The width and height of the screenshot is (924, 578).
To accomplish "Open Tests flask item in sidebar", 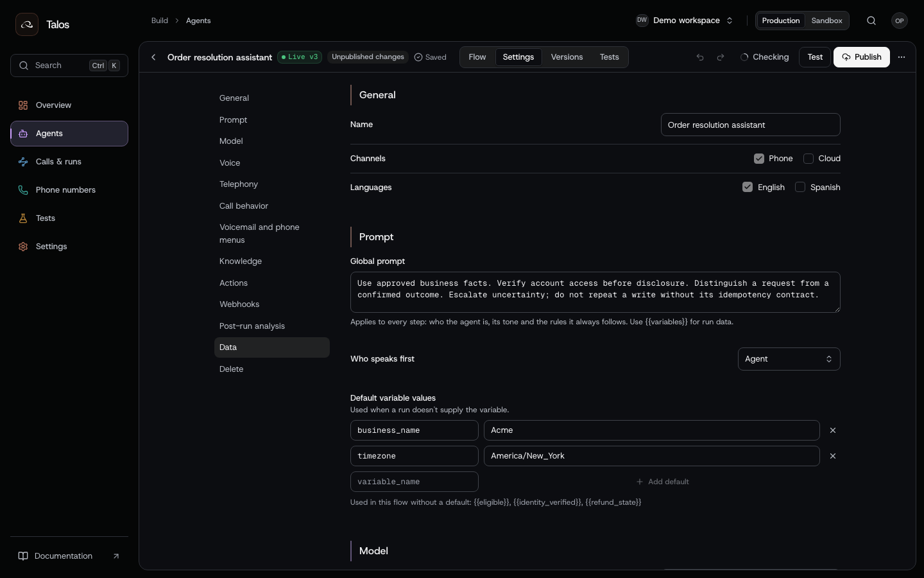I will pyautogui.click(x=69, y=218).
